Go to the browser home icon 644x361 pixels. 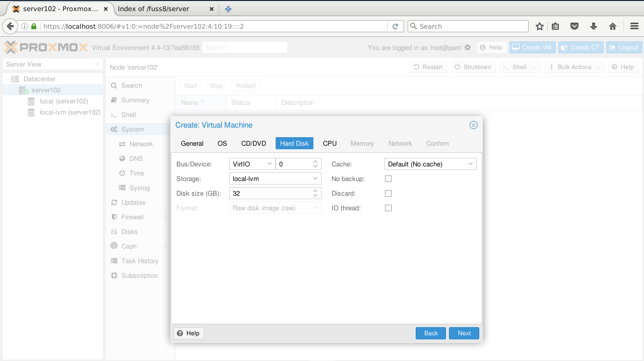click(x=613, y=26)
